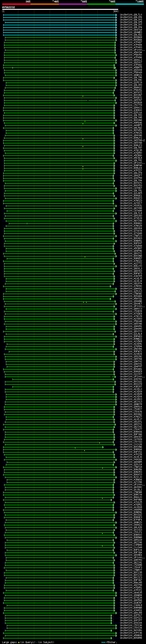Select the UniRef100_O65788-2 label
The width and height of the screenshot is (146, 644).
tap(132, 140)
